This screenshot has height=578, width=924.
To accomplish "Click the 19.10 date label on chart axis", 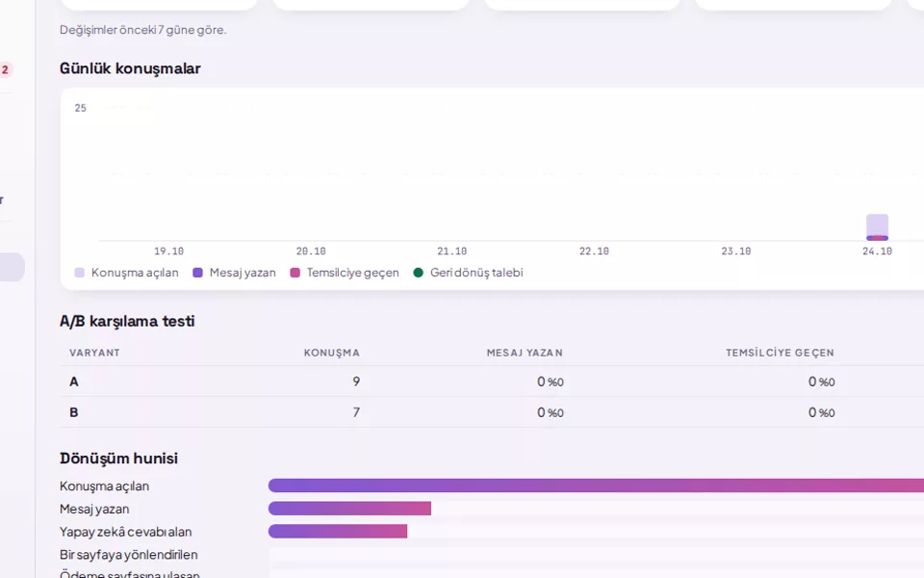I will click(x=168, y=251).
